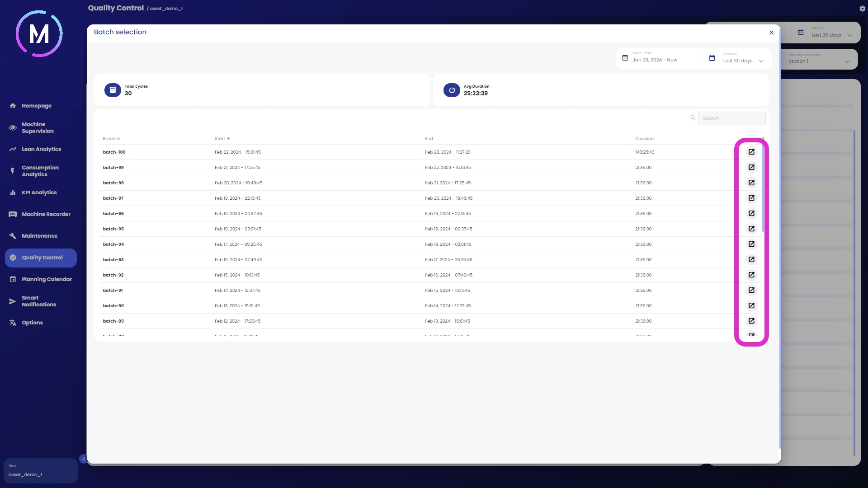Viewport: 868px width, 488px height.
Task: Go to Machine Recorder in sidebar
Action: pos(46,214)
